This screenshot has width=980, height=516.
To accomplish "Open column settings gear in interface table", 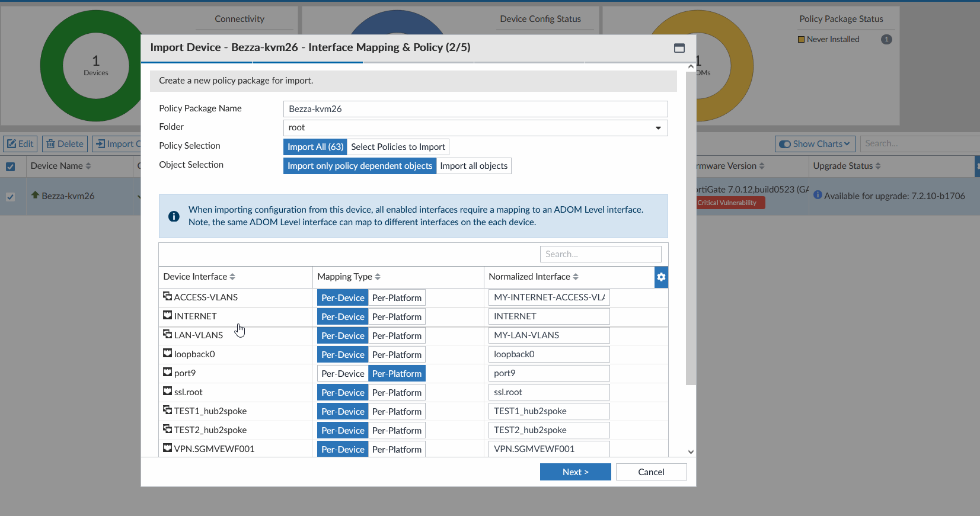I will point(661,277).
